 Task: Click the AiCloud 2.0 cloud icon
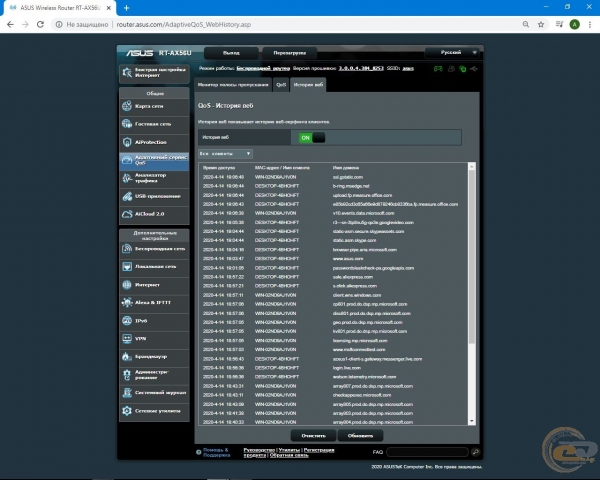click(127, 214)
